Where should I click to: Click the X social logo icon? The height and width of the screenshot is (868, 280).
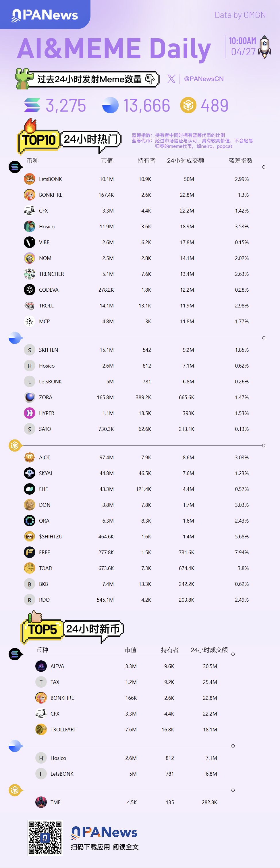point(171,79)
